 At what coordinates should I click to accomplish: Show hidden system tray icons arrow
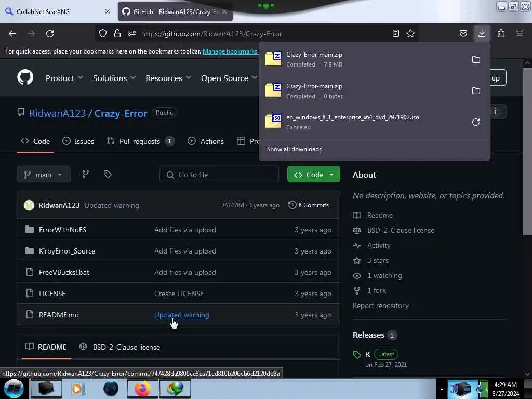[442, 389]
